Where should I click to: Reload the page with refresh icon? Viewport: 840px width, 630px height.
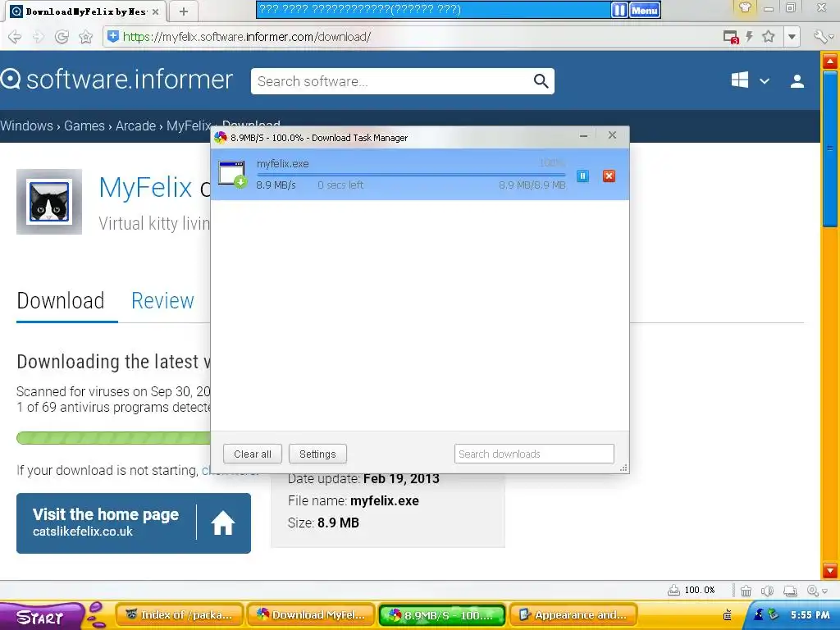62,36
